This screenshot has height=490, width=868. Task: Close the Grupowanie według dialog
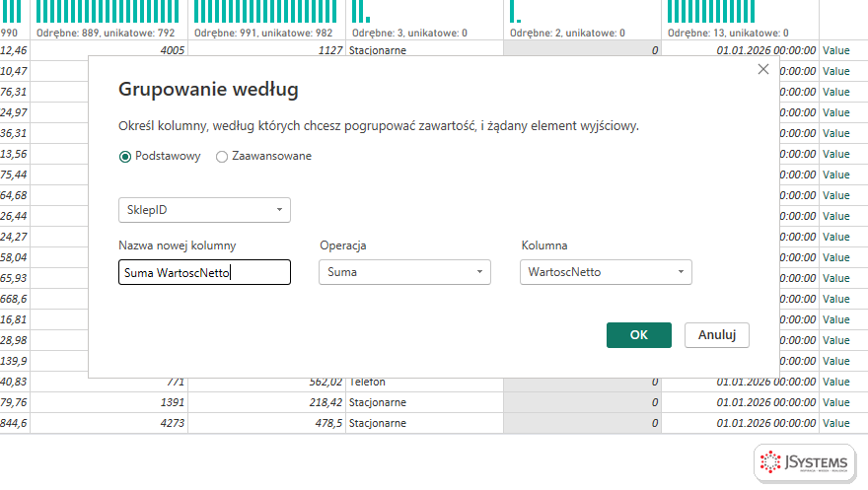pyautogui.click(x=763, y=69)
